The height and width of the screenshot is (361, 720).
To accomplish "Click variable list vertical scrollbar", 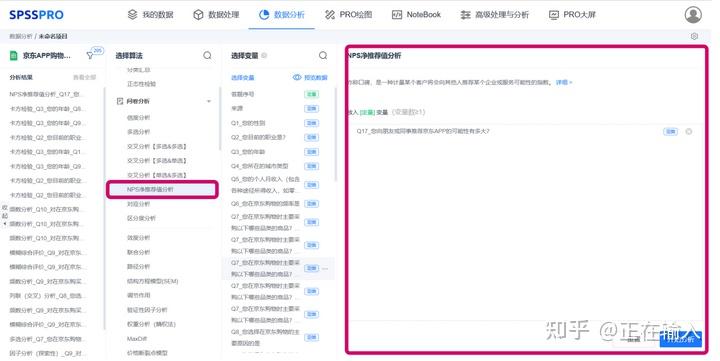I will [336, 134].
